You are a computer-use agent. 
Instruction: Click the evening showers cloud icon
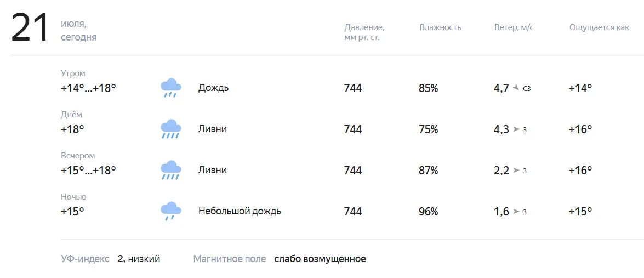click(171, 170)
